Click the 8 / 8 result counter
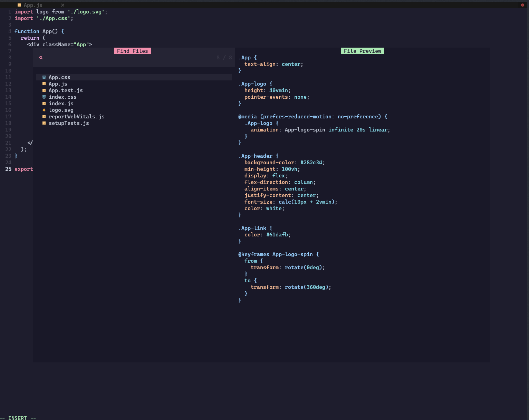The height and width of the screenshot is (420, 529). (x=224, y=57)
